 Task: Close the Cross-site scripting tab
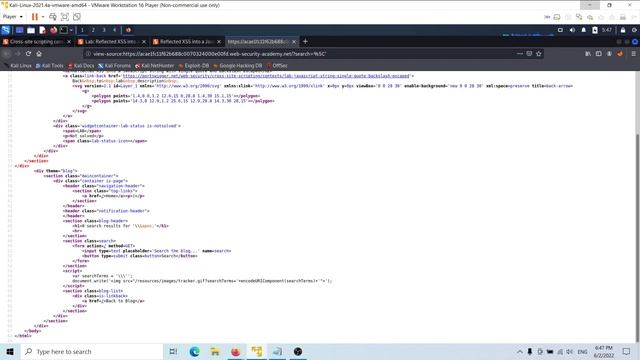tap(69, 42)
